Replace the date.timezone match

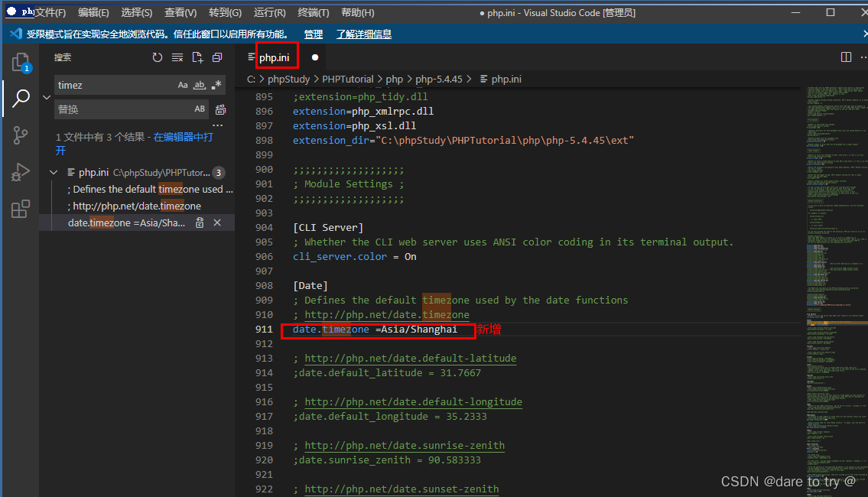click(x=200, y=223)
